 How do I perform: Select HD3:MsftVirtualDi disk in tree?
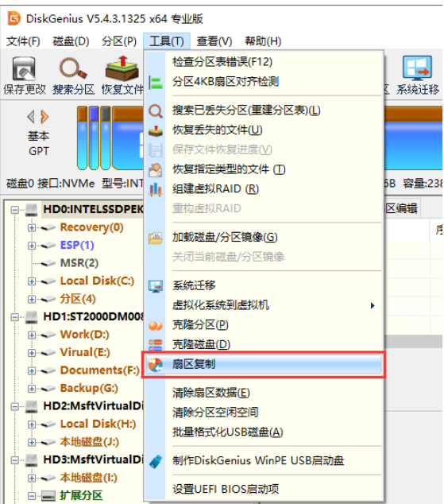[x=94, y=460]
